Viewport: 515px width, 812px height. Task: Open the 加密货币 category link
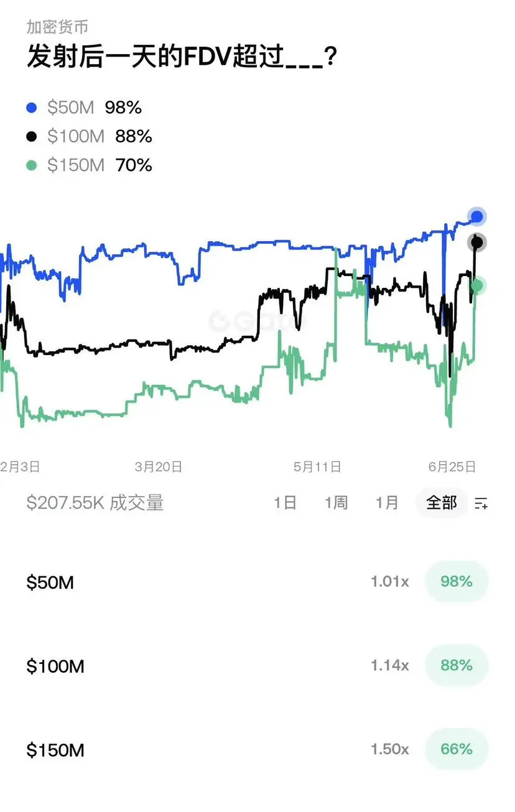57,27
